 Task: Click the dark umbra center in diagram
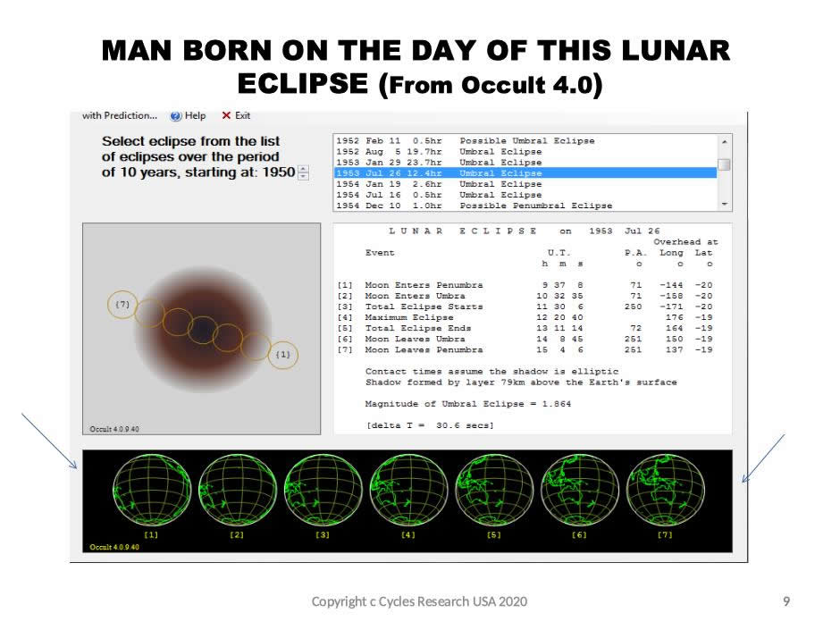(x=203, y=330)
